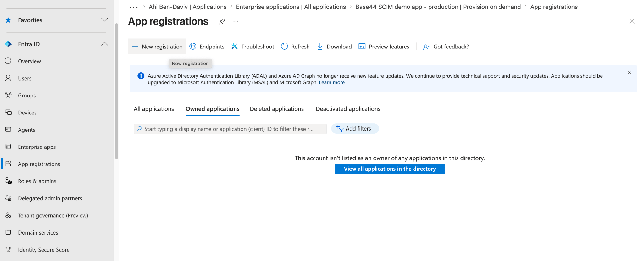The image size is (644, 261).
Task: Open Base44 SCIM demo app breadcrumb
Action: tap(438, 7)
